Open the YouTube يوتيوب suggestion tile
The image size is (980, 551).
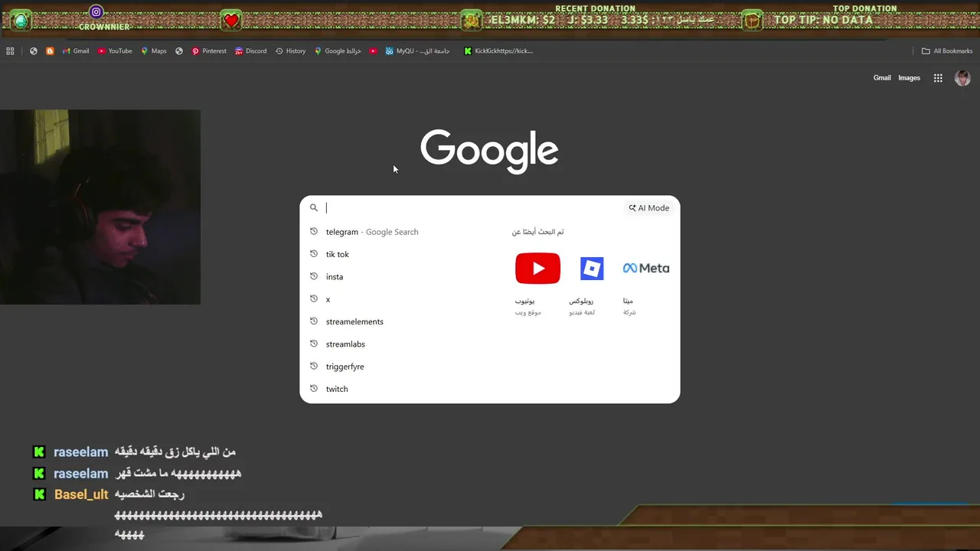point(537,284)
